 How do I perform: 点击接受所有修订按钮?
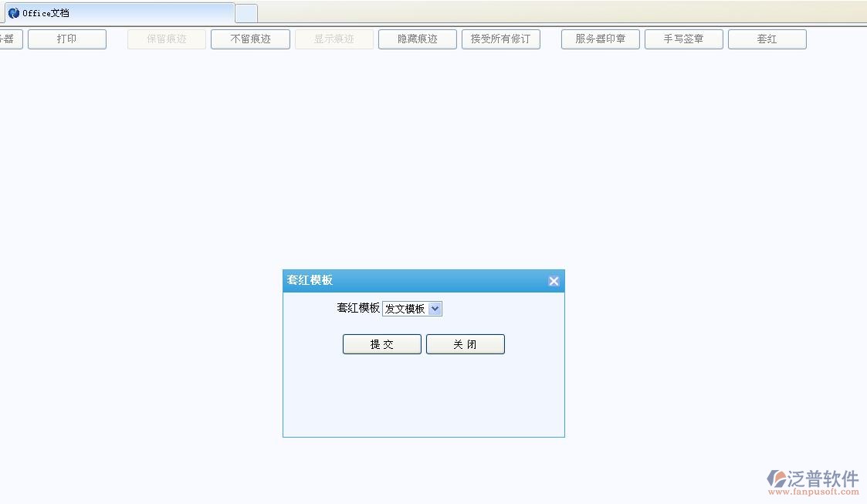coord(500,39)
